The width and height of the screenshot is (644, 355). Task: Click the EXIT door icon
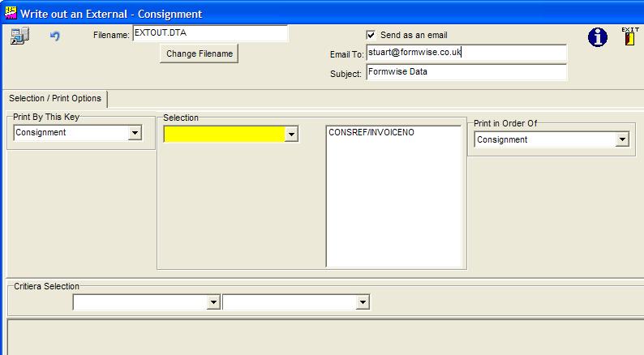coord(629,37)
